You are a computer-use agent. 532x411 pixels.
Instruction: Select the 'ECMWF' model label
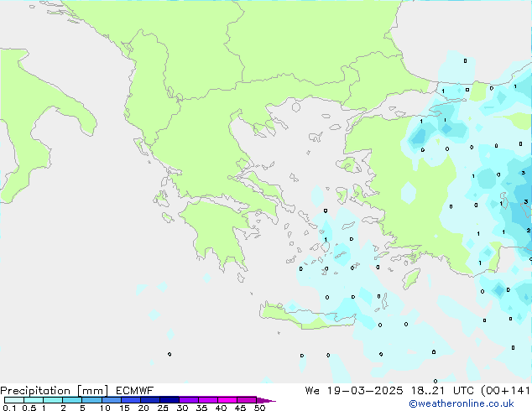(x=135, y=391)
